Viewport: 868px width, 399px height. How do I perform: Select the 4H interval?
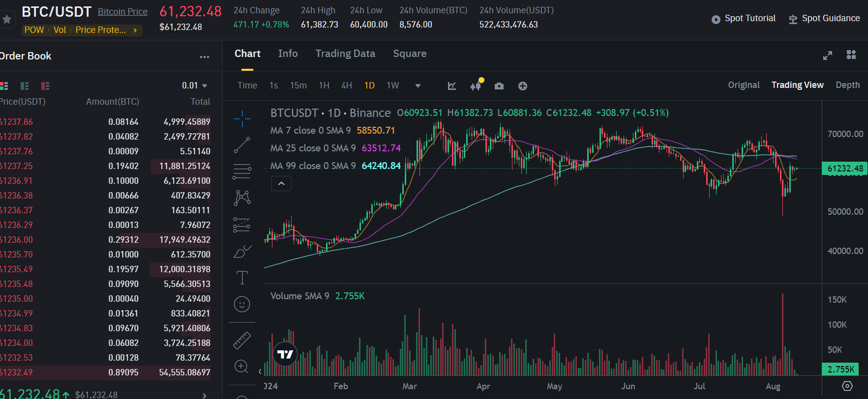click(x=347, y=85)
